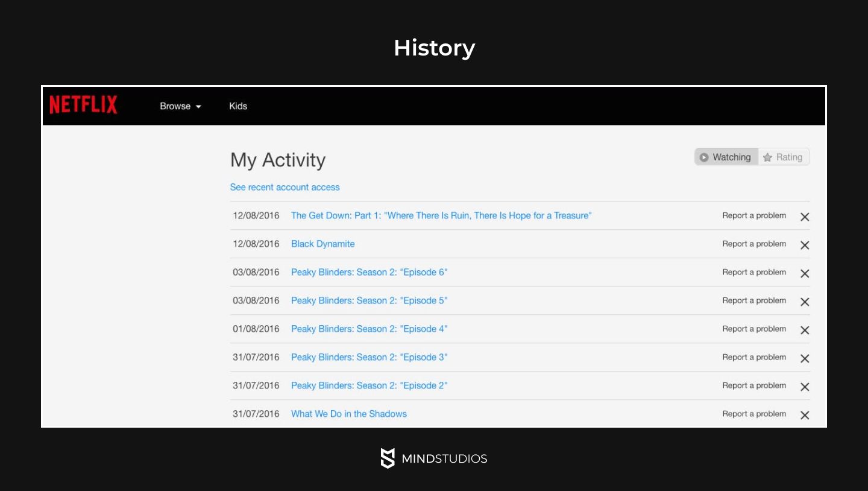Open What We Do in the Shadows link

pyautogui.click(x=348, y=414)
